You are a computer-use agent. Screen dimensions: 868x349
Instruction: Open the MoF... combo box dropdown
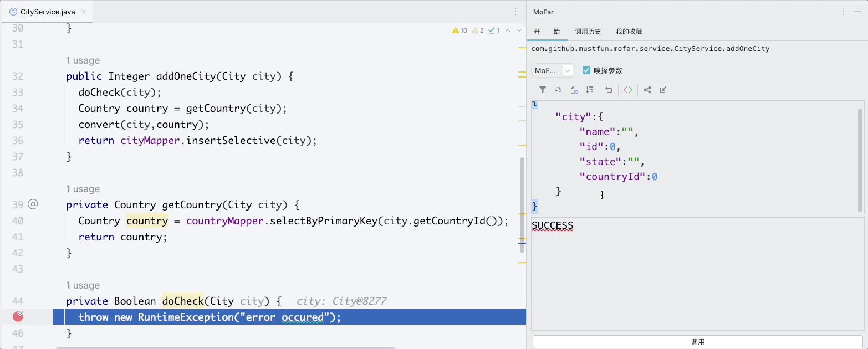pyautogui.click(x=553, y=70)
